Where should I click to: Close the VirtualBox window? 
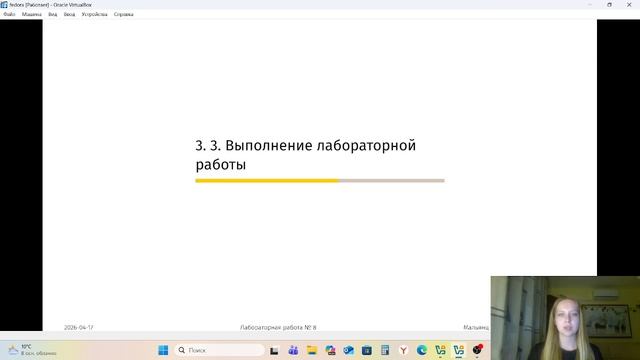629,4
